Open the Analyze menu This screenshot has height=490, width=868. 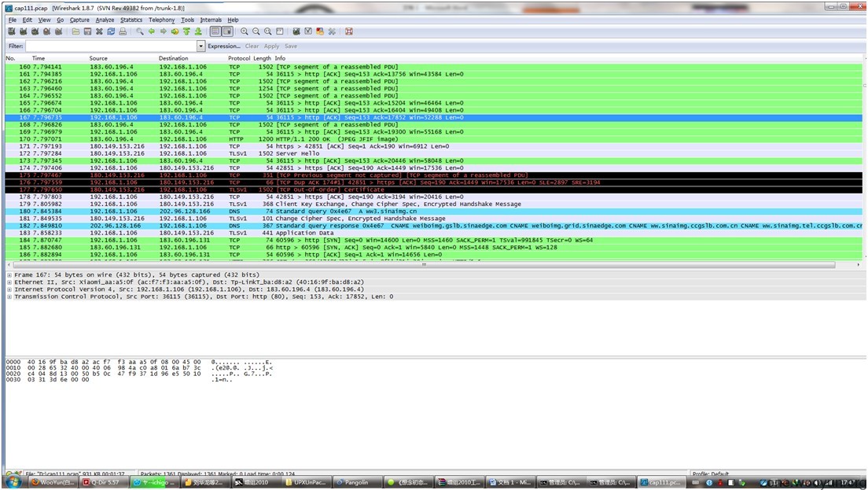click(105, 20)
